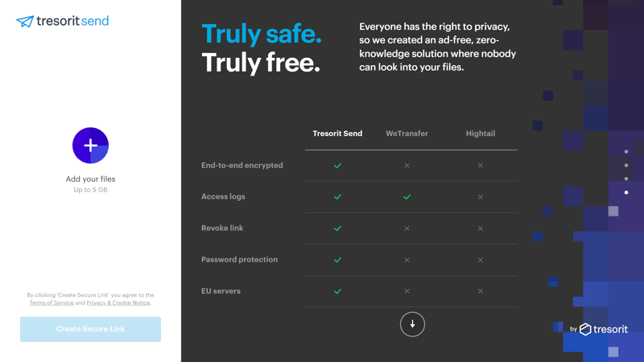This screenshot has height=362, width=644.
Task: Click the Tresorit Send logo
Action: tap(62, 21)
